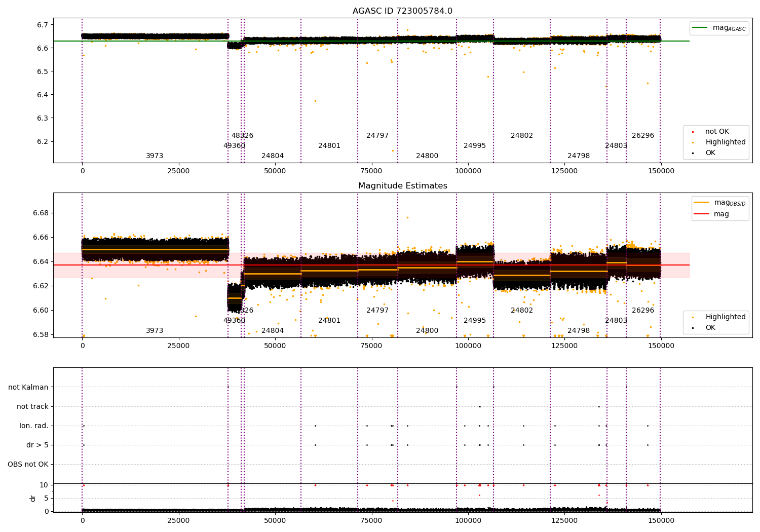Screen dimensions: 760x532
Task: Click the green line sample in the mag AGASC legend
Action: [x=700, y=28]
